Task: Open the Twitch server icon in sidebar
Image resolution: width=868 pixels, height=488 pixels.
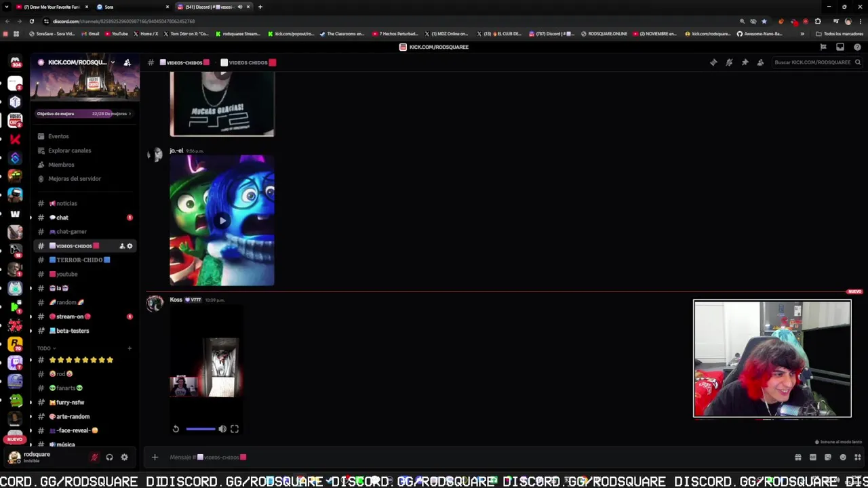Action: (15, 363)
